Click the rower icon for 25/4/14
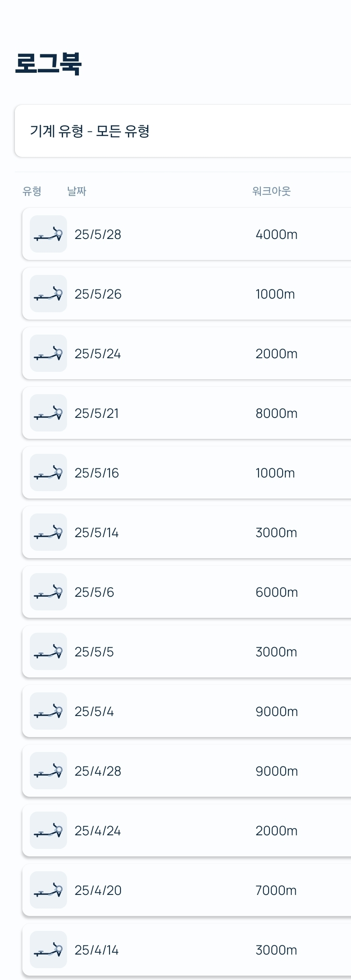This screenshot has height=980, width=351. 48,950
